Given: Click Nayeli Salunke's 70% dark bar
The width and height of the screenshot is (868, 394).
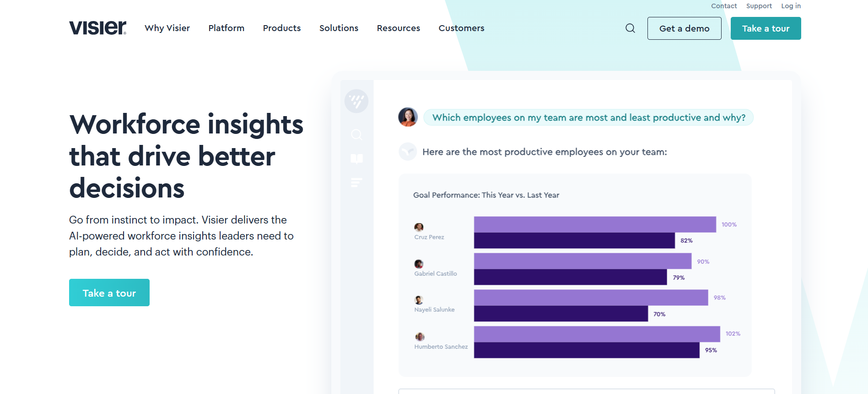Looking at the screenshot, I should tap(561, 314).
